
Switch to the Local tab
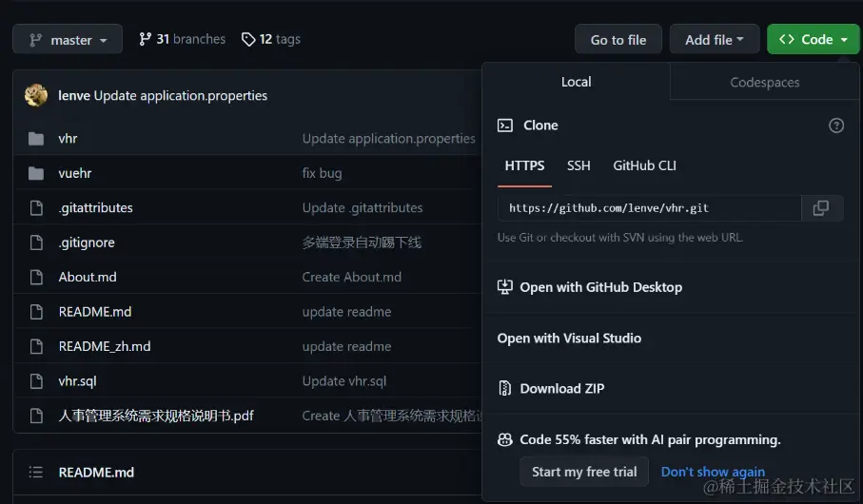tap(576, 82)
